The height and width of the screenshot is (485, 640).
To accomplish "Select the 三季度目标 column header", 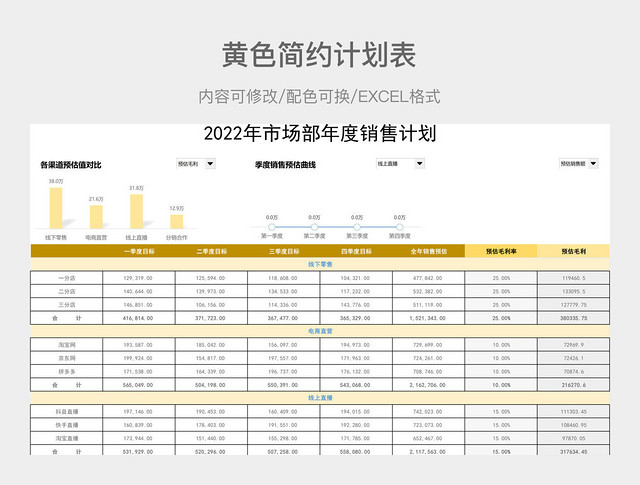I will [284, 251].
